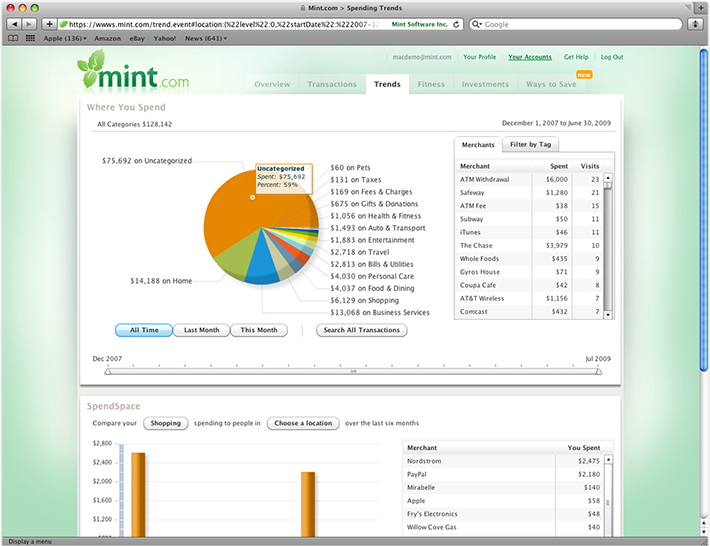Screen dimensions: 710x546
Task: Switch to the Fitness tab
Action: pos(431,84)
